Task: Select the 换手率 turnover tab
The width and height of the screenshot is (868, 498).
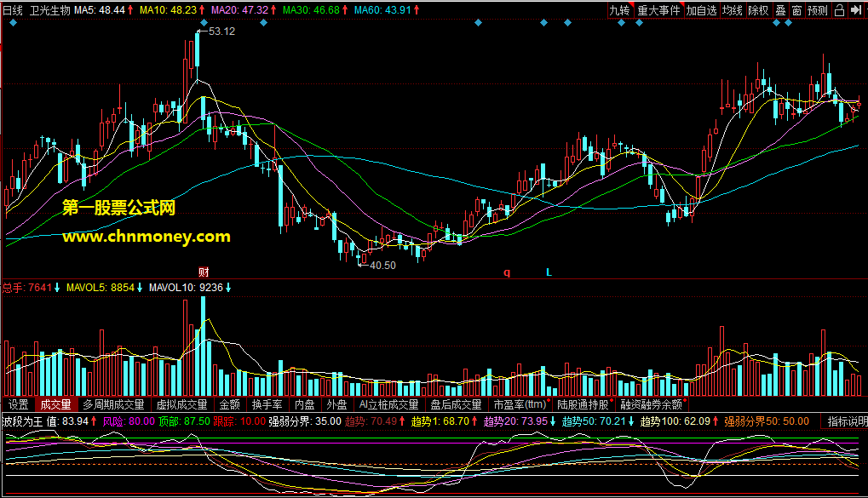Action: [x=267, y=404]
